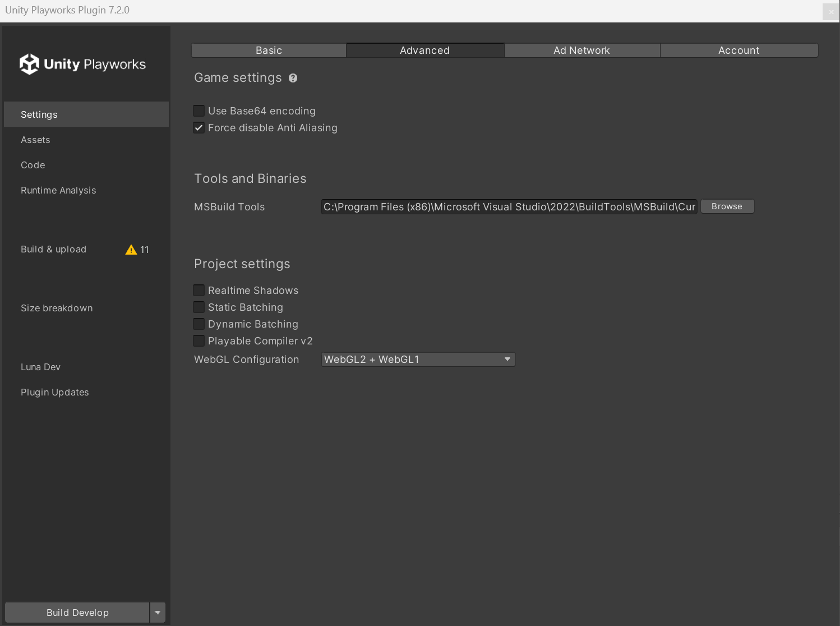The height and width of the screenshot is (626, 840).
Task: Click the Unity Playworks logo
Action: 83,65
